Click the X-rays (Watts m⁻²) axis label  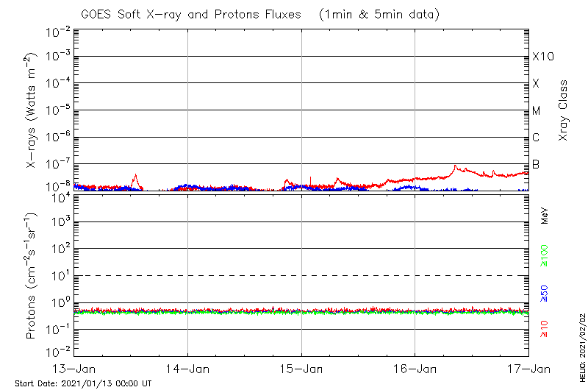point(32,109)
